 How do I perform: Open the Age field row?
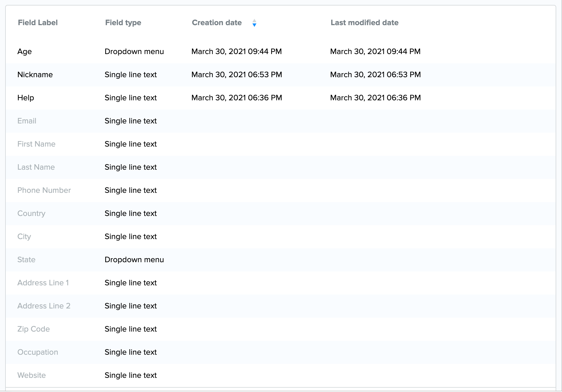coord(25,51)
